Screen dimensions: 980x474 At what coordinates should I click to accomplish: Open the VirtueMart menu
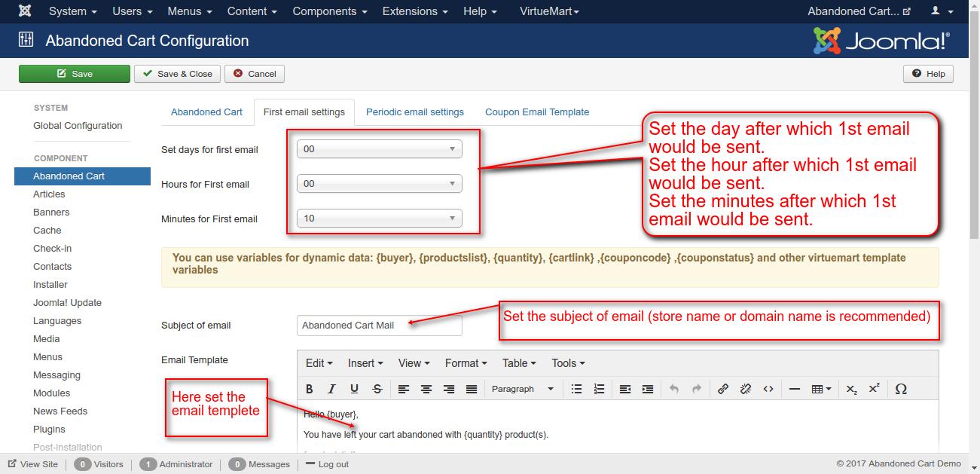pyautogui.click(x=550, y=11)
